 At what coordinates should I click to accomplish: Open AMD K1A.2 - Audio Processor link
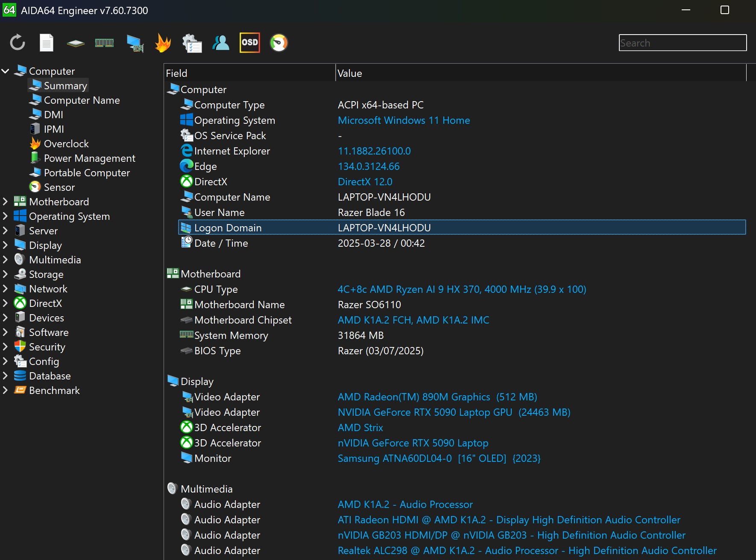click(x=405, y=505)
